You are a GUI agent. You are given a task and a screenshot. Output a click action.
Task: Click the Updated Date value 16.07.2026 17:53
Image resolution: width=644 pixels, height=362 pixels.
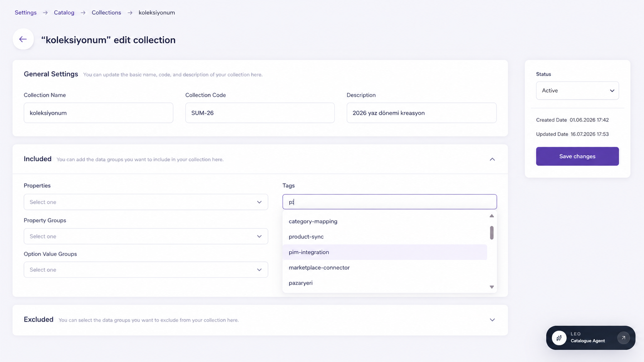click(x=590, y=134)
